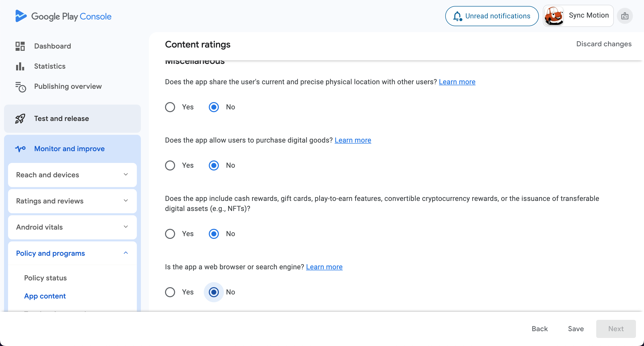
Task: Open Unread notifications button
Action: click(492, 16)
